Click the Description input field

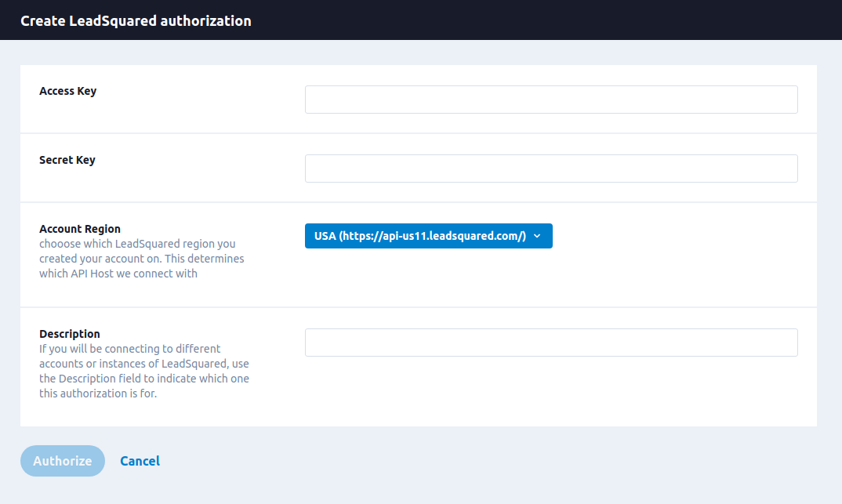(x=551, y=343)
